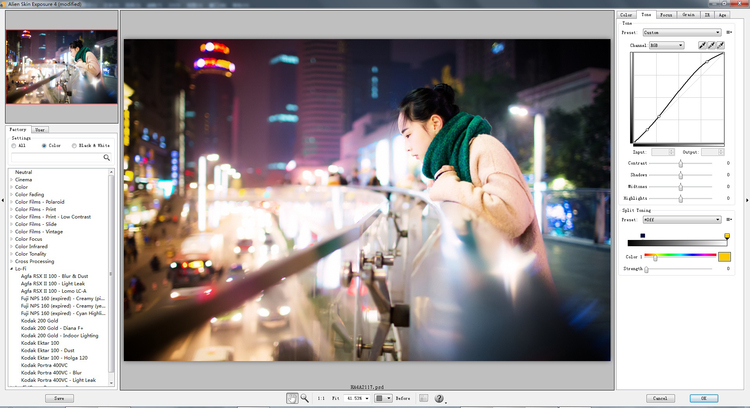The width and height of the screenshot is (750, 408).
Task: Collapse the Lo-Fi preset group
Action: click(x=11, y=269)
